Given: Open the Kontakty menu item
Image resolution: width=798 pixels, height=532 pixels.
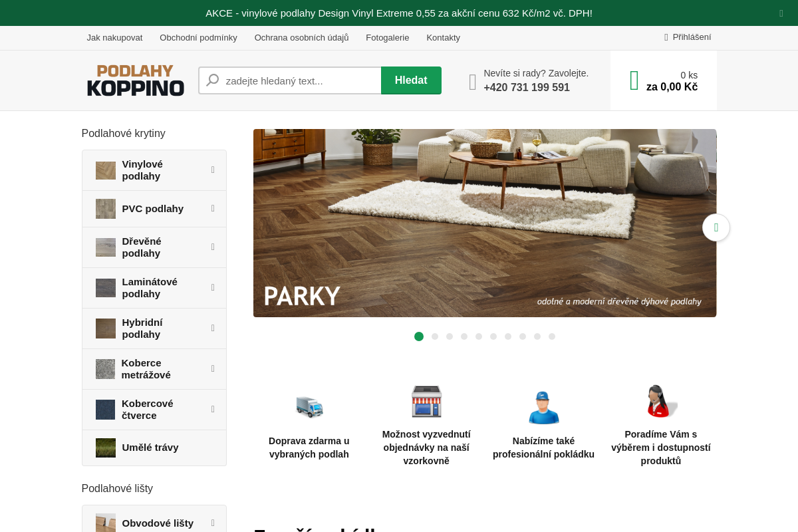Looking at the screenshot, I should point(444,38).
